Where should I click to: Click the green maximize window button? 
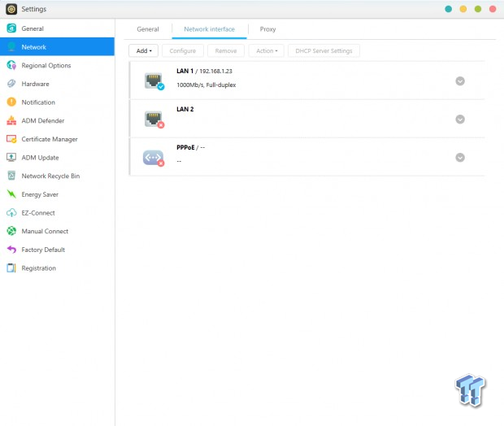[478, 9]
